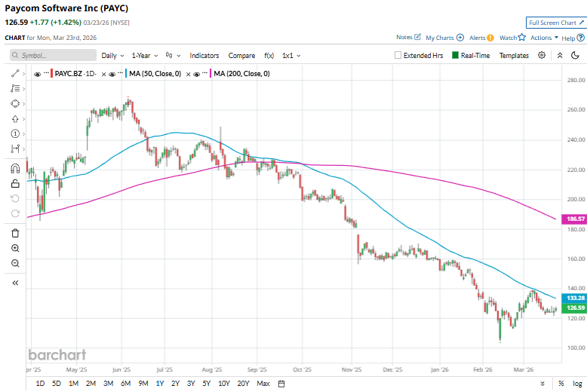Select the 5Y time range
This screenshot has width=587, height=392.
click(207, 383)
